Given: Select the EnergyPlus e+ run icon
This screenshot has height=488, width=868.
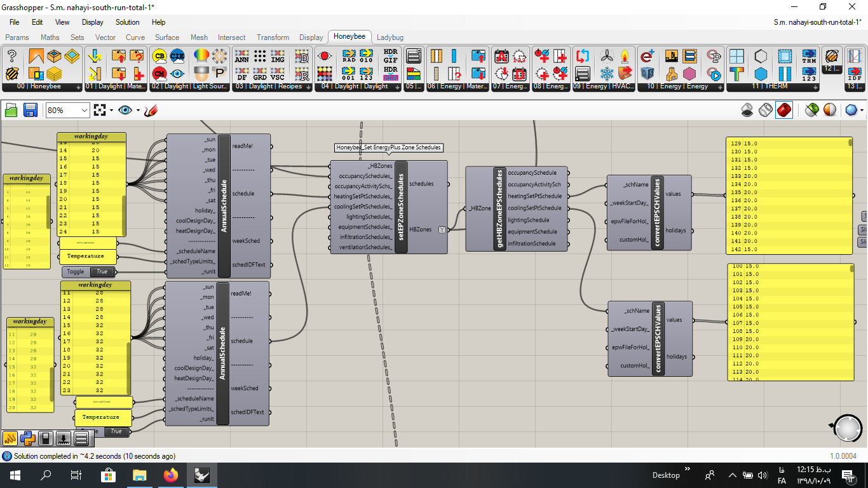Looking at the screenshot, I should point(648,56).
